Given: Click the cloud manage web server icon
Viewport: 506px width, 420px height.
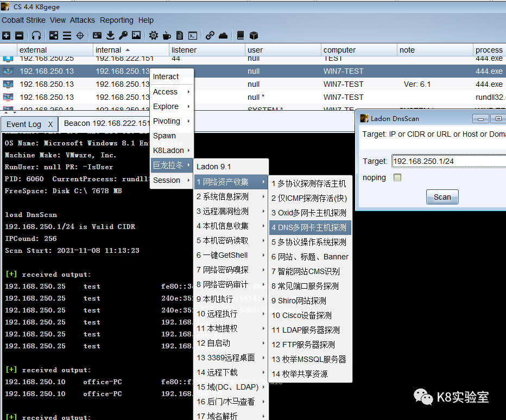Looking at the screenshot, I should click(x=223, y=35).
